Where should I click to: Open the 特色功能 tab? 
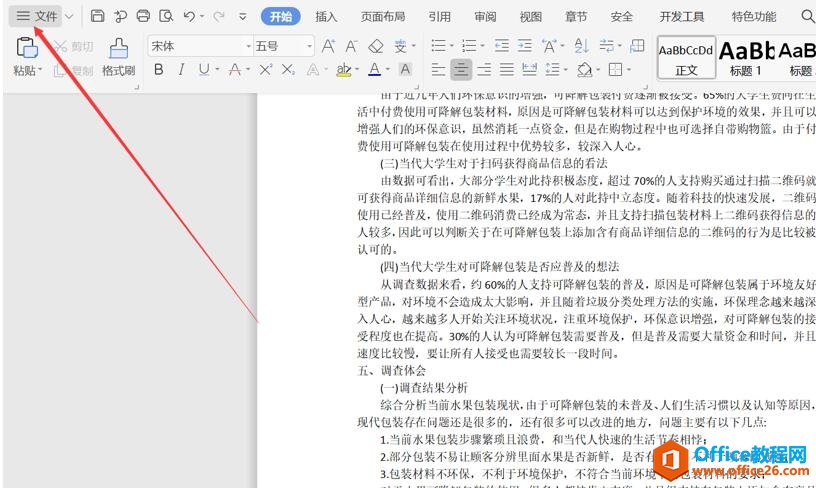click(754, 17)
